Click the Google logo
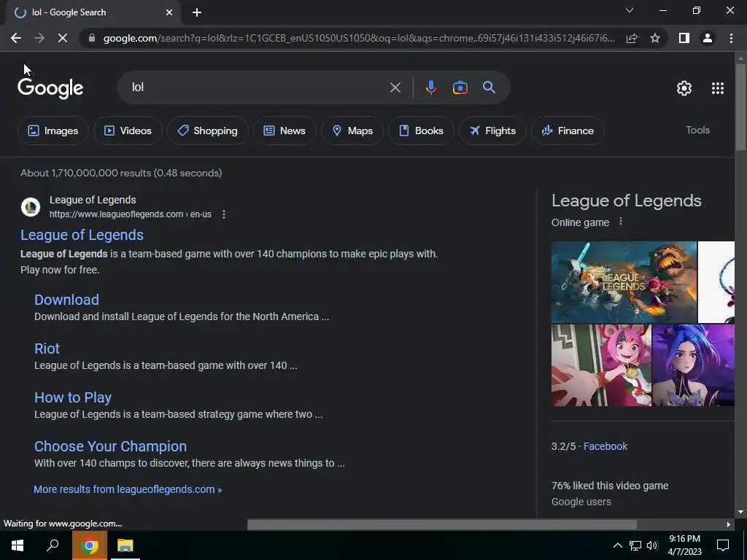 [x=50, y=88]
